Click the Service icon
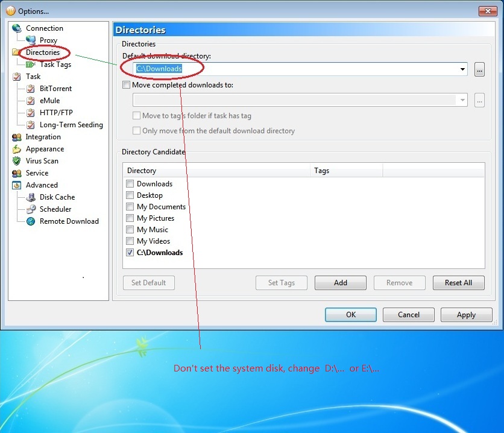504x433 pixels. pos(17,173)
